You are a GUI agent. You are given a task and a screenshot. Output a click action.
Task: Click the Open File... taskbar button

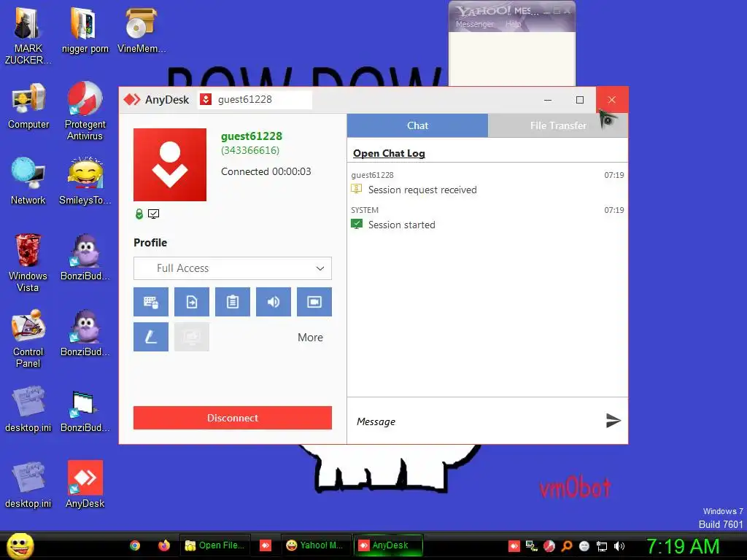(215, 545)
